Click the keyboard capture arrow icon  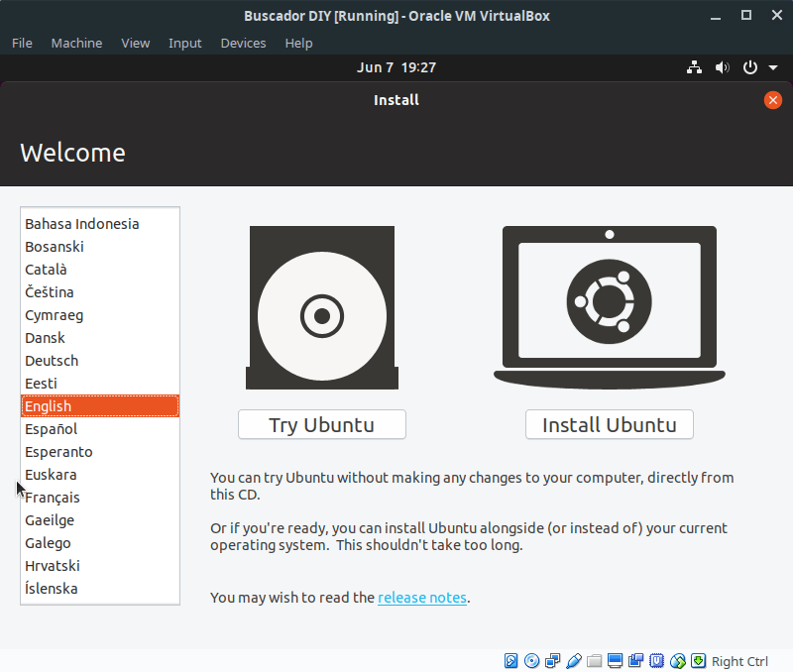coord(699,661)
